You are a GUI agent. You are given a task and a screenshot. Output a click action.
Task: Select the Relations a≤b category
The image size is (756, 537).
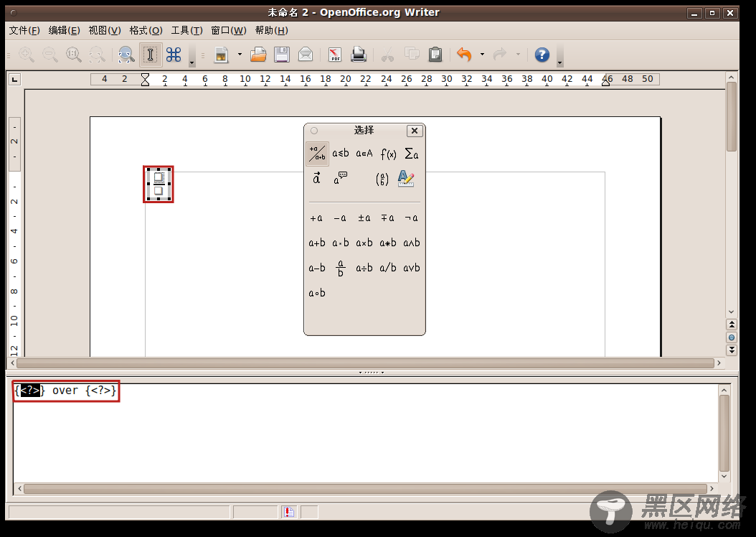341,154
